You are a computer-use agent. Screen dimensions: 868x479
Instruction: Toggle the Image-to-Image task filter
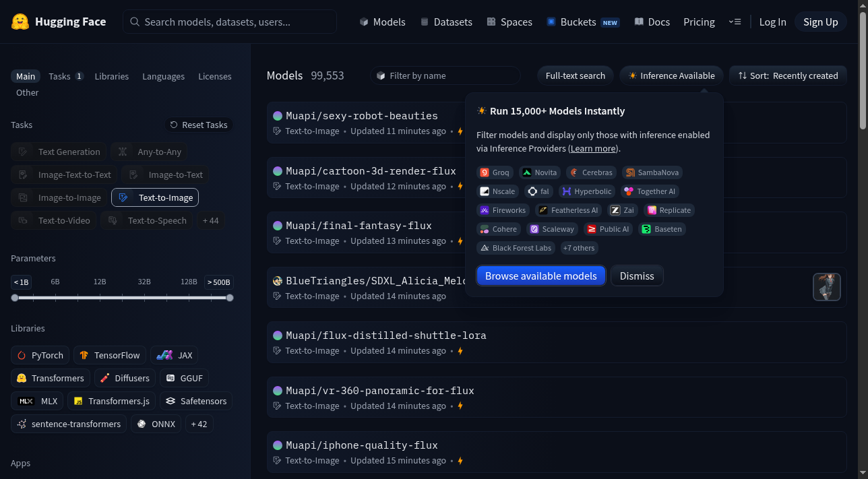coord(59,197)
